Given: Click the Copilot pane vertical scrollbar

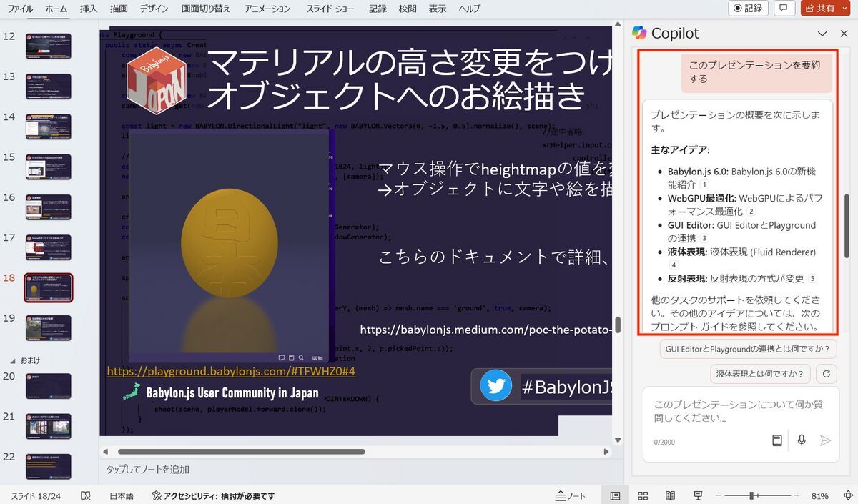Looking at the screenshot, I should coord(847,226).
